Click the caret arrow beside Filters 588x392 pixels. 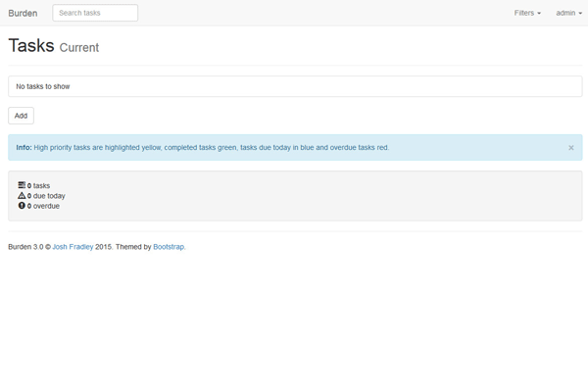click(x=539, y=14)
